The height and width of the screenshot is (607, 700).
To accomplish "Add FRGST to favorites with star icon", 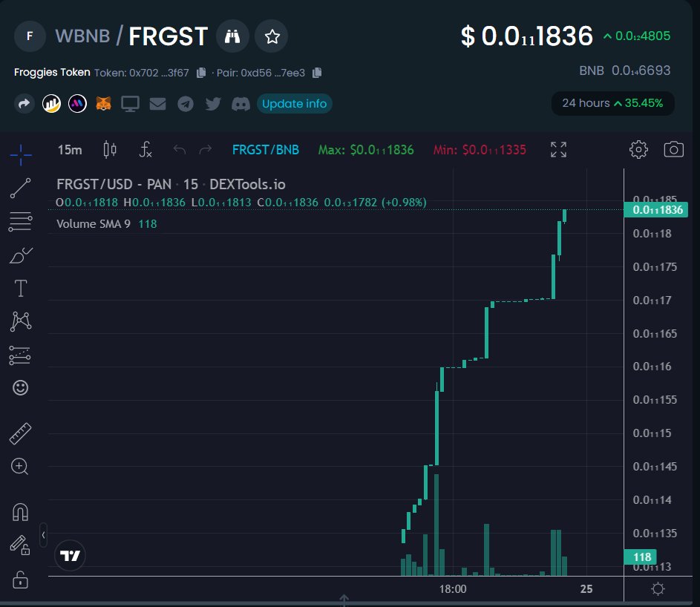I will (x=272, y=36).
